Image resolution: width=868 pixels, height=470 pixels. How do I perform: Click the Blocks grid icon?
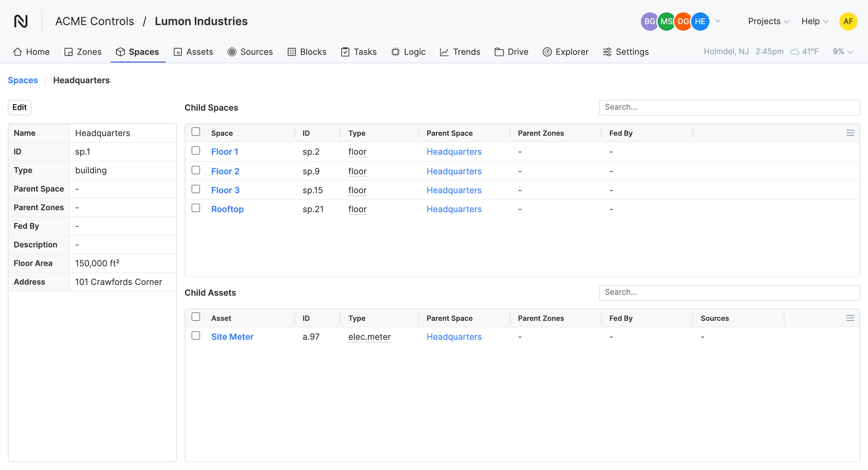(291, 52)
